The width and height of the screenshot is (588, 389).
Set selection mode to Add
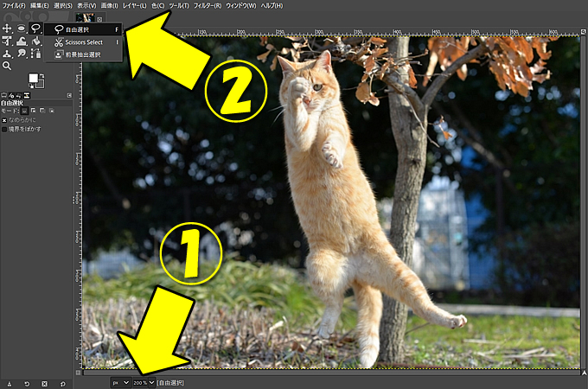pyautogui.click(x=34, y=111)
